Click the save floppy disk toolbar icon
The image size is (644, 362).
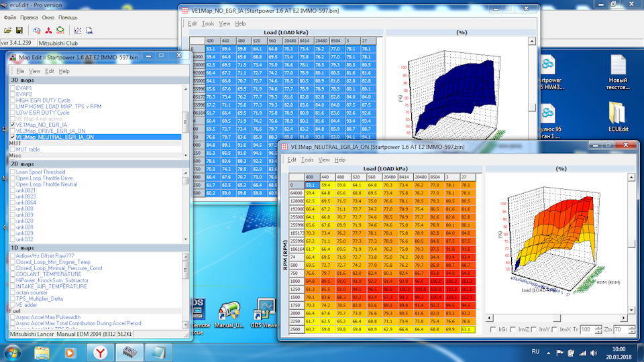coord(19,30)
